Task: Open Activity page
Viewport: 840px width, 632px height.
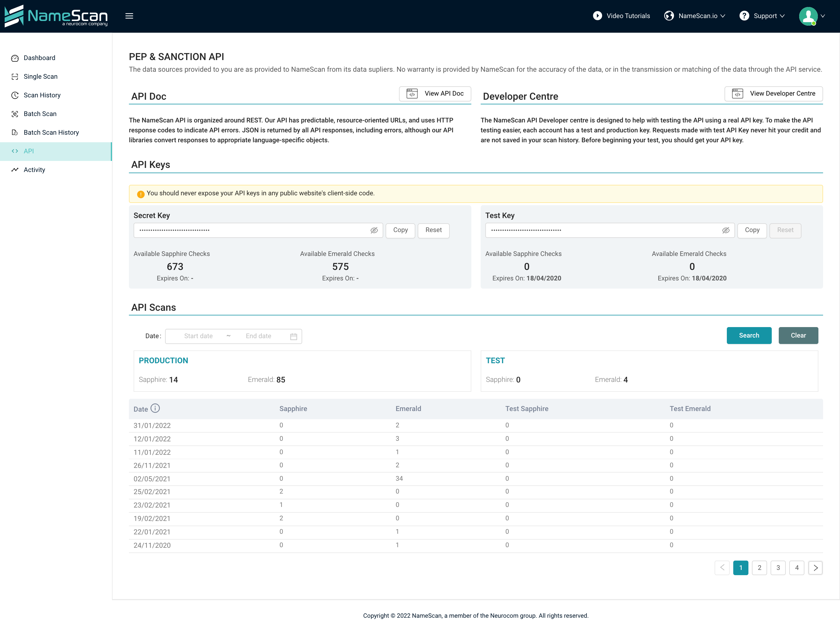Action: coord(56,170)
